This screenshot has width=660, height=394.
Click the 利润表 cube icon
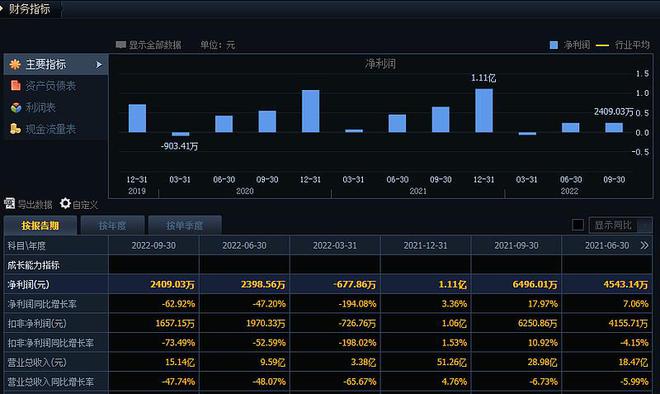click(x=16, y=107)
